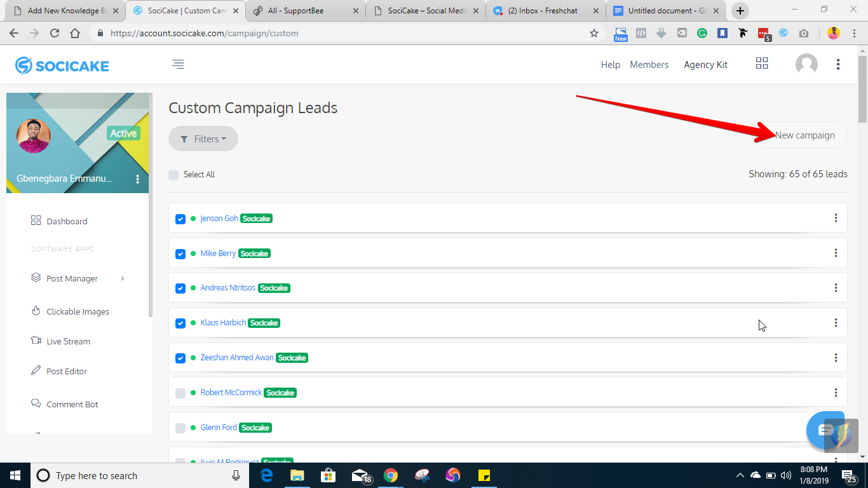Click the Grammarly extension icon
Image resolution: width=868 pixels, height=488 pixels.
click(x=702, y=33)
